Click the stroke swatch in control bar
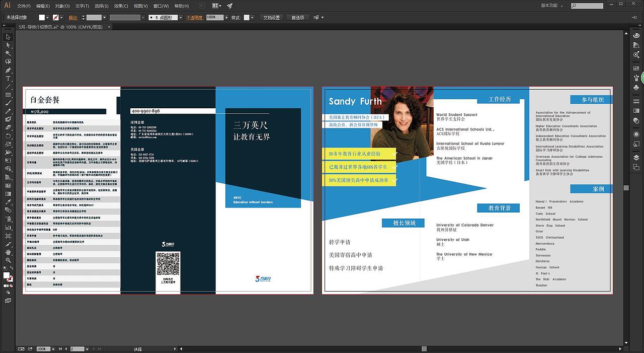This screenshot has height=353, width=644. [x=56, y=17]
